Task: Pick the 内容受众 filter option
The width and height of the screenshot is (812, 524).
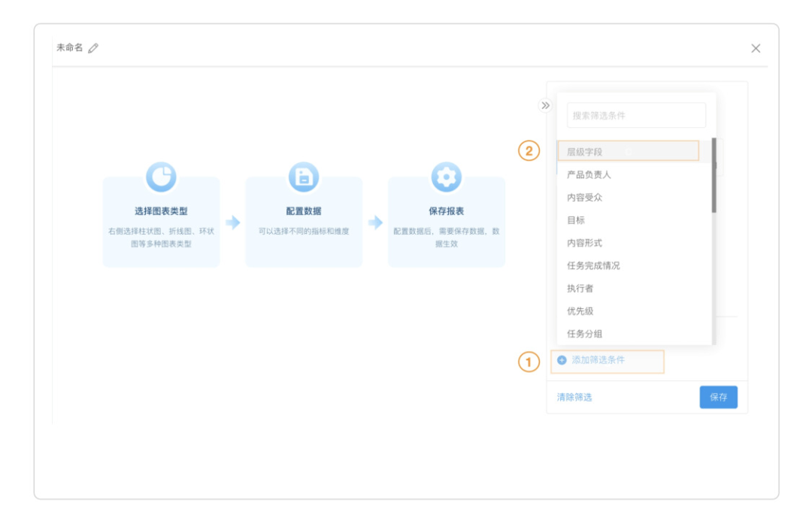Action: click(584, 198)
